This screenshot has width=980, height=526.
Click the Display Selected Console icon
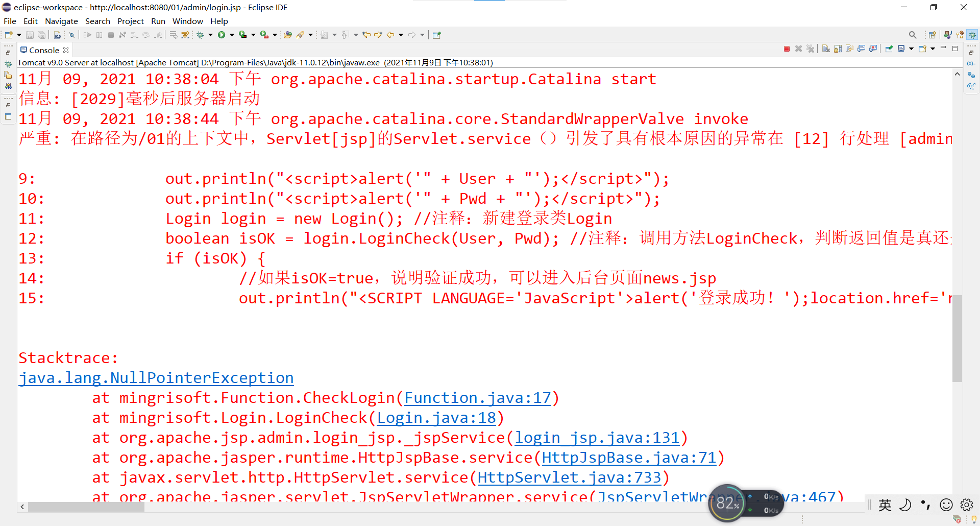(x=901, y=49)
